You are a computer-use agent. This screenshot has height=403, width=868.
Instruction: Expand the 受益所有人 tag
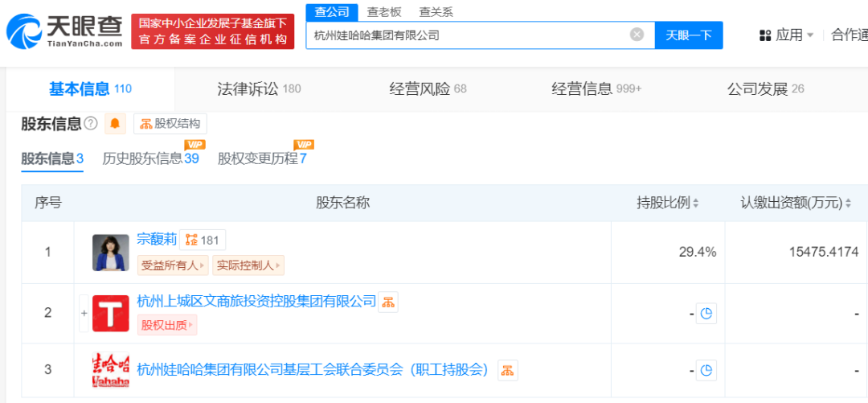tap(173, 265)
